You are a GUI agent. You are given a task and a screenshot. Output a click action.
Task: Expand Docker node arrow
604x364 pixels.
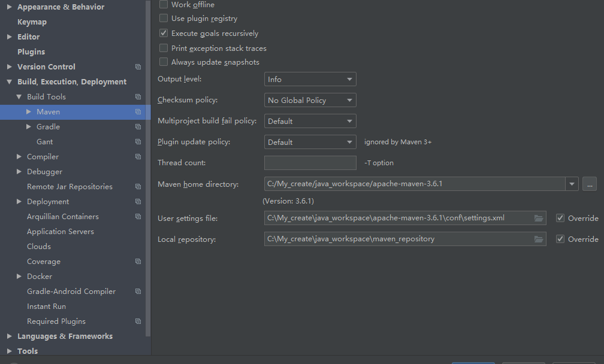pyautogui.click(x=19, y=276)
